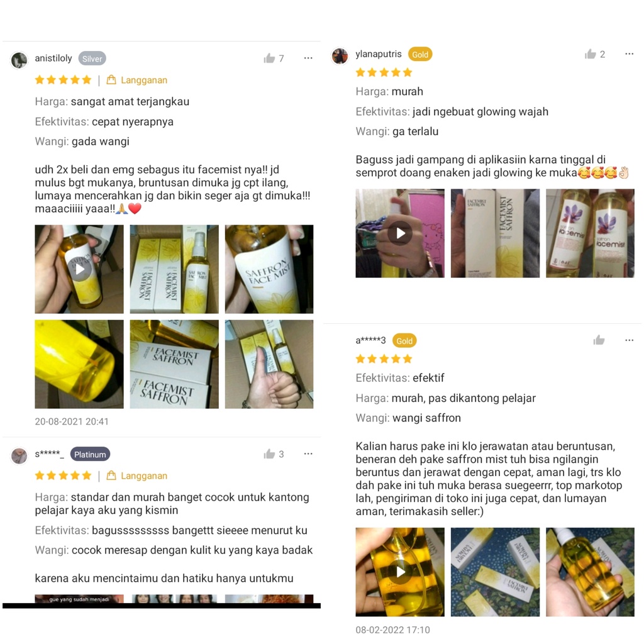Open three-dot menu on ylanaputris's review
644x644 pixels.
tap(629, 54)
